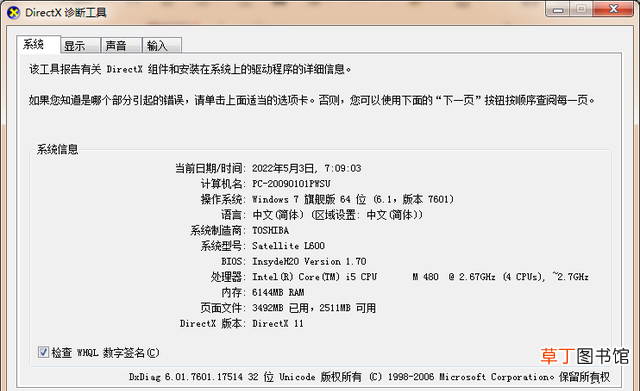Viewport: 640px width, 391px height.
Task: Close the DirectX 诊断工具 window
Action: (613, 9)
